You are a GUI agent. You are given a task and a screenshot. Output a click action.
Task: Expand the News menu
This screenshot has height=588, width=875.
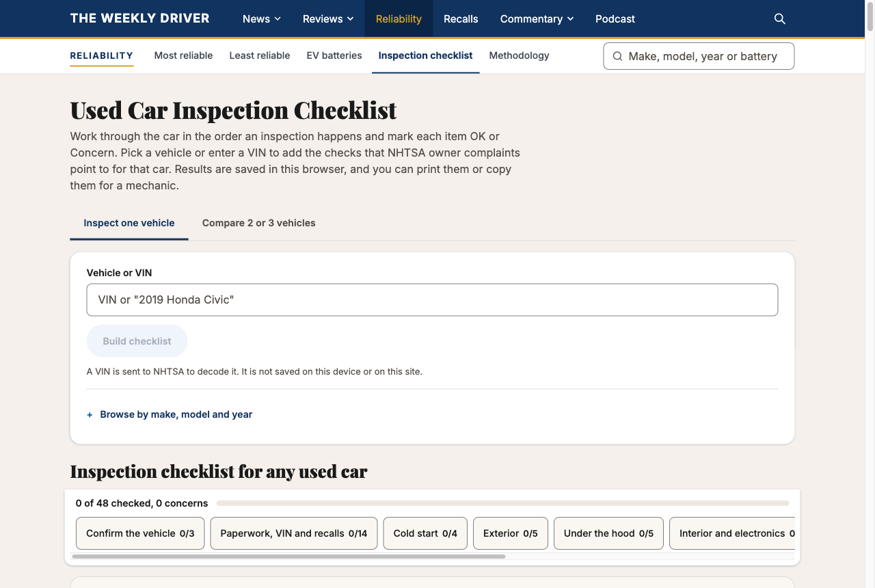point(262,19)
